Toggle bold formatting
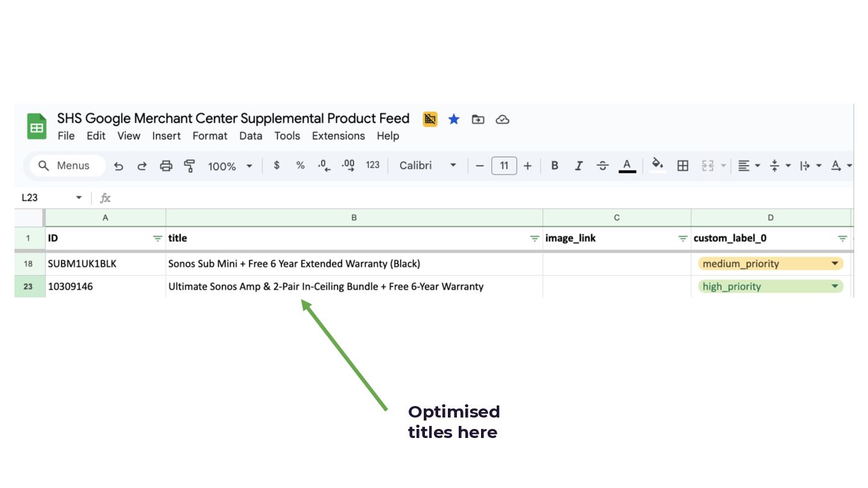 click(555, 166)
